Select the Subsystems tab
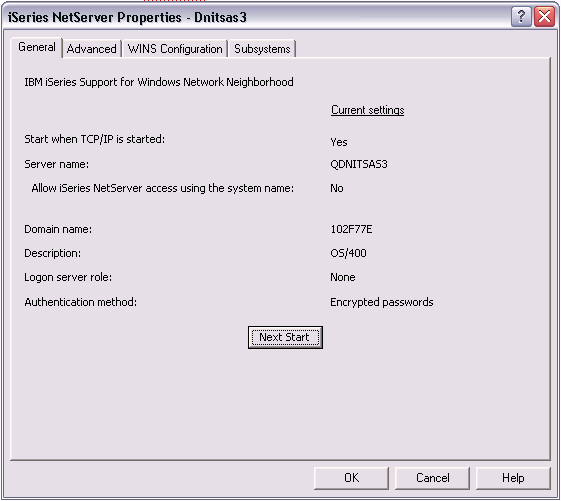561x501 pixels. [x=262, y=49]
